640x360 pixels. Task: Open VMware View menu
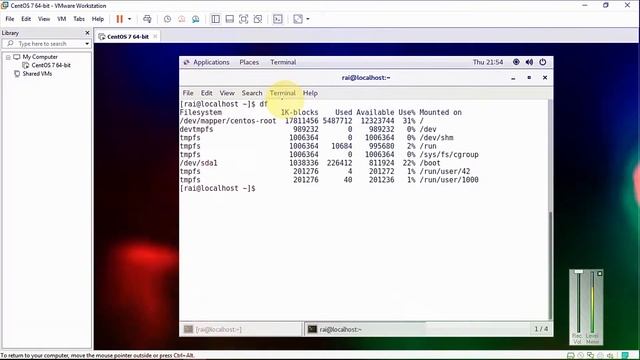click(44, 19)
